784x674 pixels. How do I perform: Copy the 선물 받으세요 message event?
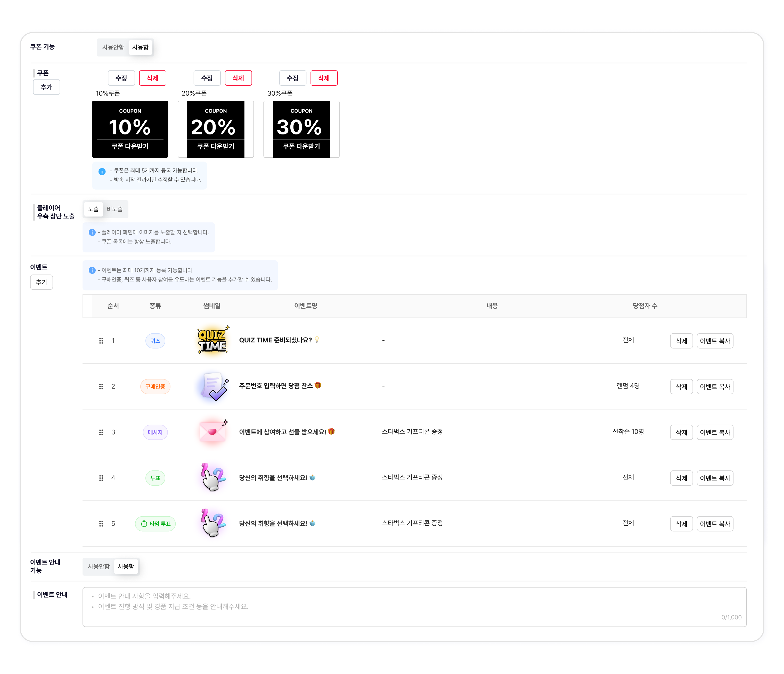click(x=715, y=432)
